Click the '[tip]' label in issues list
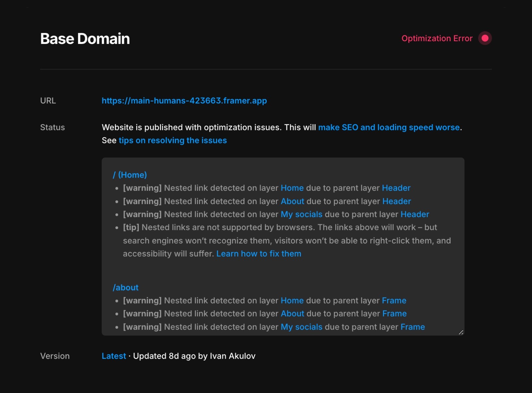Screen dimensions: 532x393 tap(131, 227)
